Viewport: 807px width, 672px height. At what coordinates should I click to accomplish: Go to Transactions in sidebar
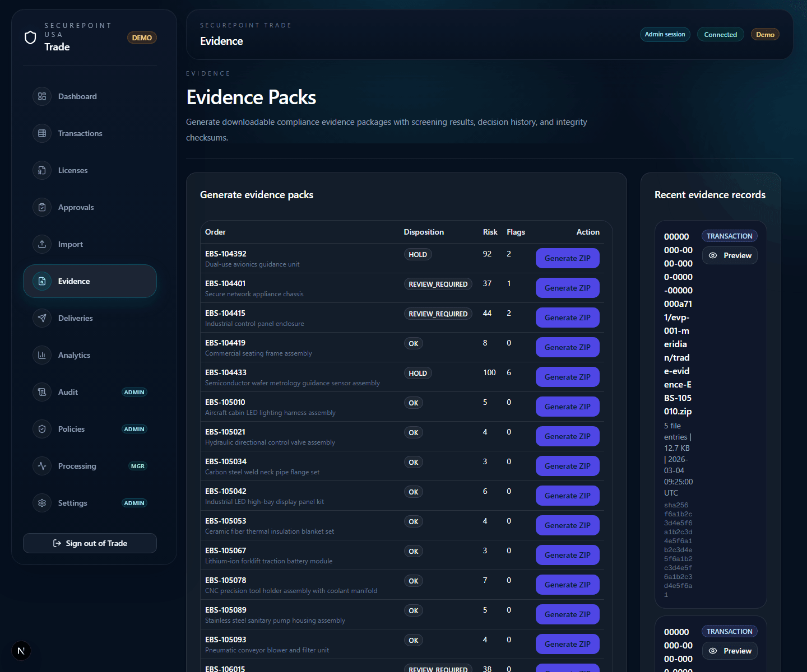[90, 133]
